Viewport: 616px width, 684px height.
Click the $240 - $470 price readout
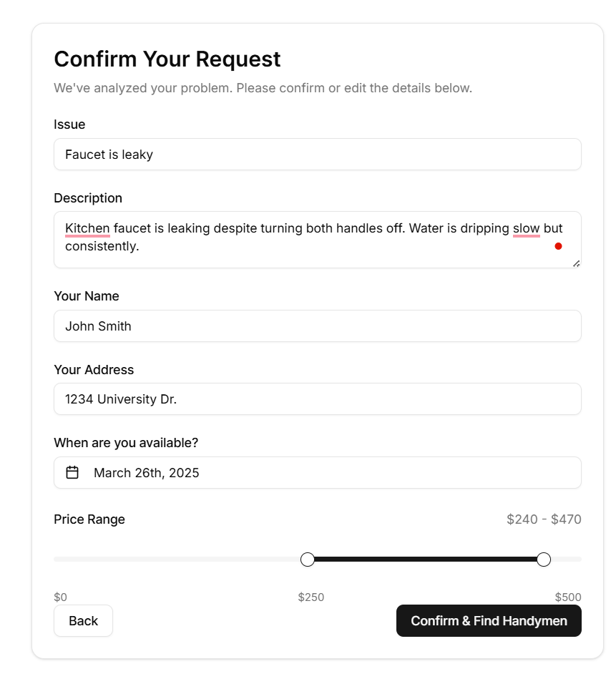[544, 519]
